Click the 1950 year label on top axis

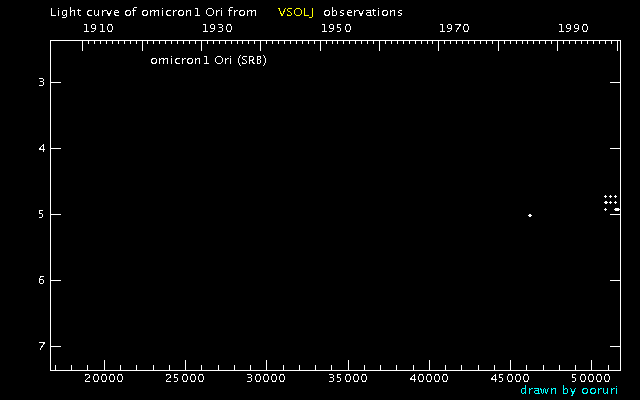click(335, 29)
